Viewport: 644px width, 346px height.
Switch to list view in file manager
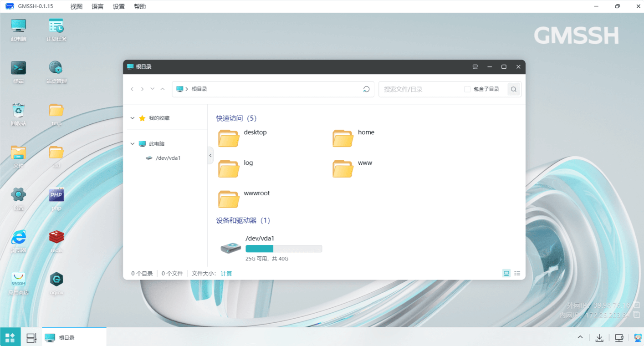tap(517, 273)
